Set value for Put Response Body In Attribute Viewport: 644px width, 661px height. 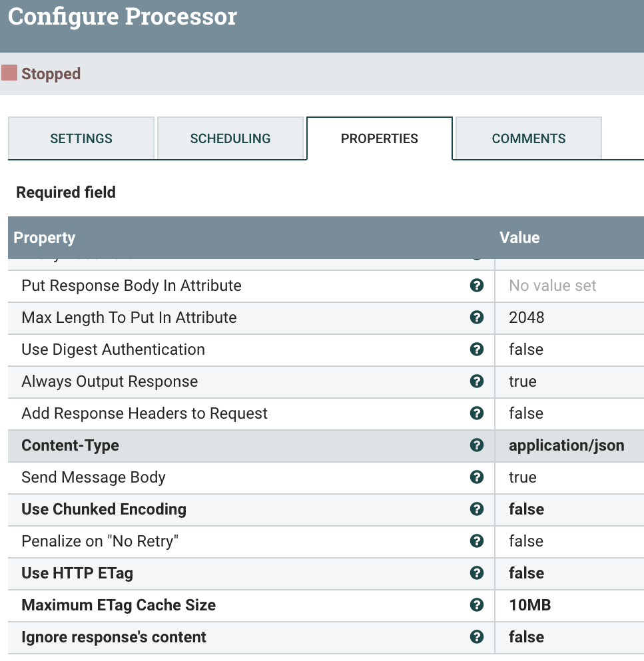point(553,286)
